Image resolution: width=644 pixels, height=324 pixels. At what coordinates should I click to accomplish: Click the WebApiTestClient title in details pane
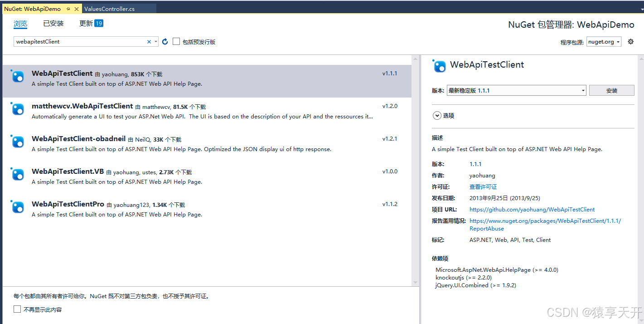click(x=487, y=65)
